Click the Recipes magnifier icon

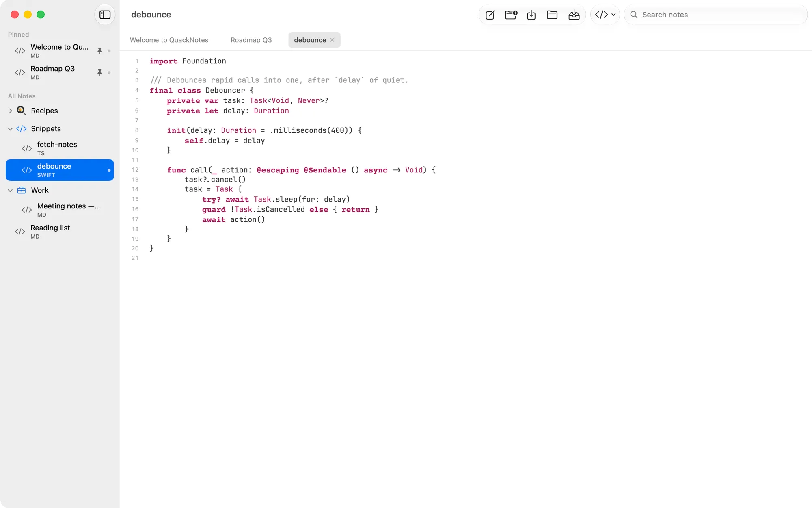[x=22, y=111]
